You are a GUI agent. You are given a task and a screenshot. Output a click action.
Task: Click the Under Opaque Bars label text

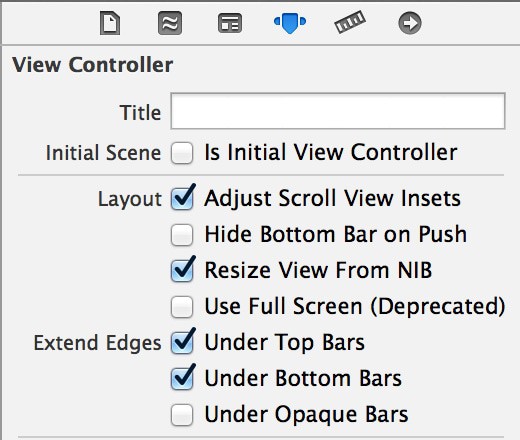tap(306, 414)
